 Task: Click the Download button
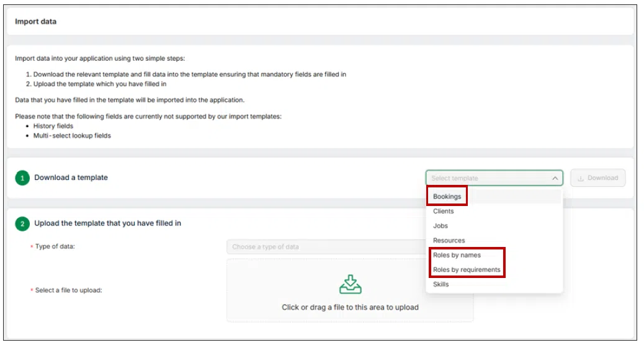pyautogui.click(x=598, y=178)
